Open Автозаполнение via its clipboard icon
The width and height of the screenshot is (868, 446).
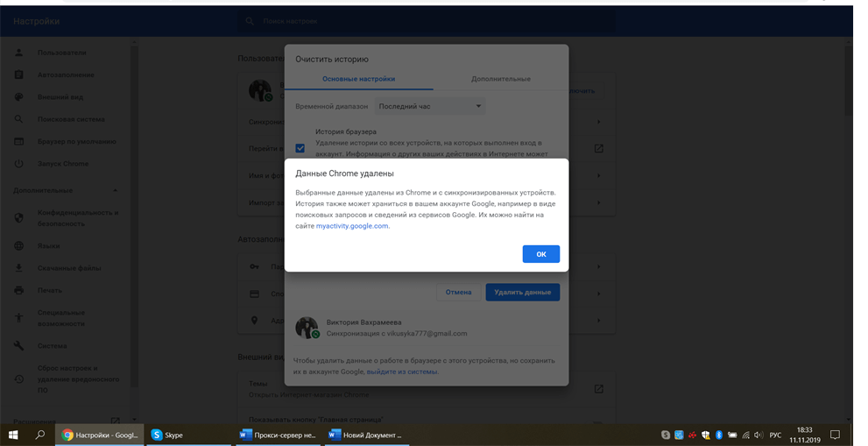coord(18,74)
